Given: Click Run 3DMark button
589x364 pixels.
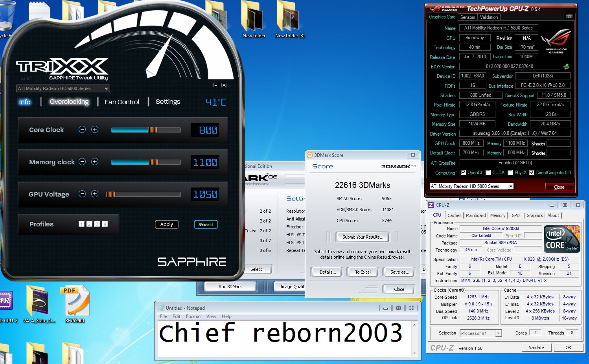Looking at the screenshot, I should pos(230,287).
